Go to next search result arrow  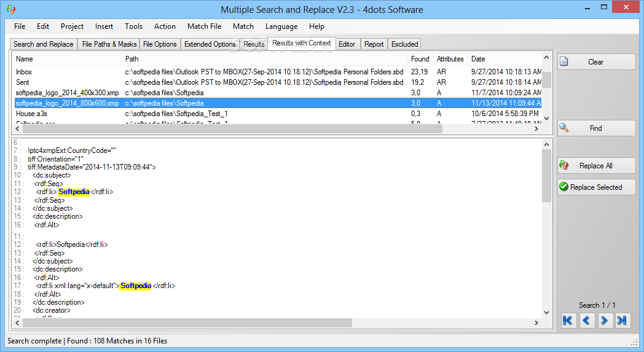point(604,321)
